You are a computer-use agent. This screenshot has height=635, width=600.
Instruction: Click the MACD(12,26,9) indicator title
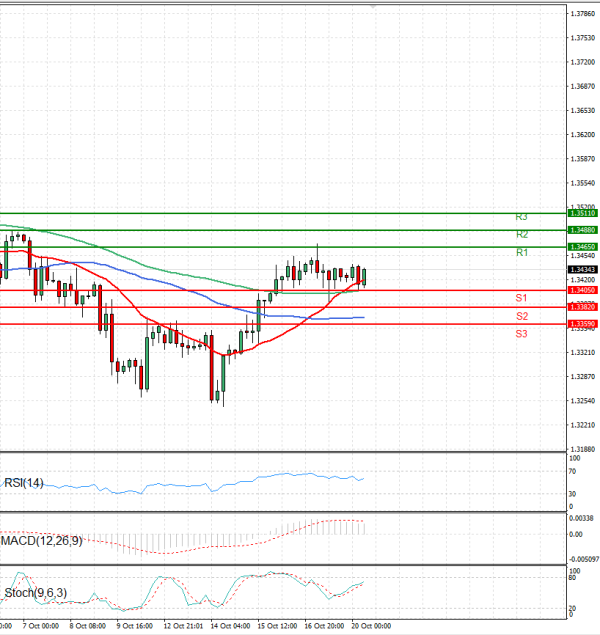point(42,540)
